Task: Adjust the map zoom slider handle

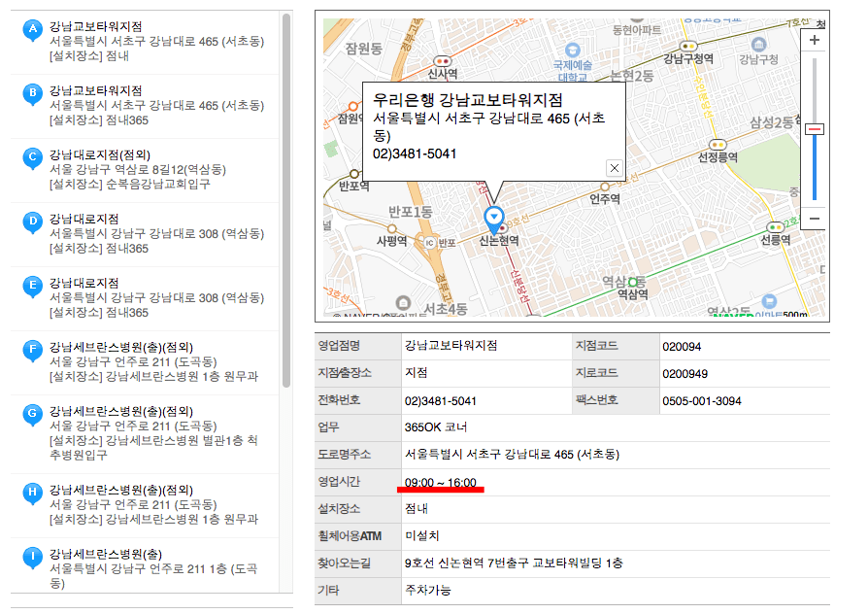Action: tap(815, 129)
